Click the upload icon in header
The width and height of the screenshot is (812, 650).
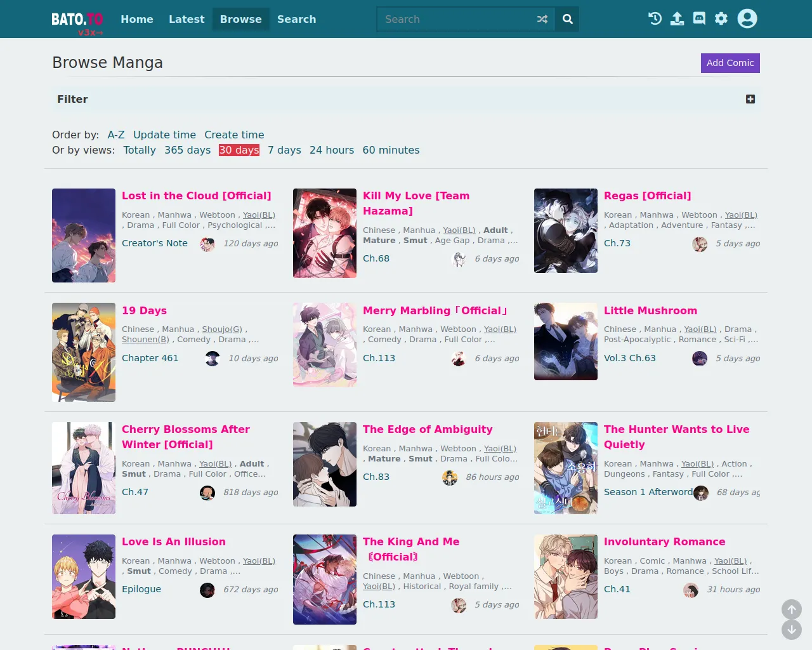click(677, 18)
